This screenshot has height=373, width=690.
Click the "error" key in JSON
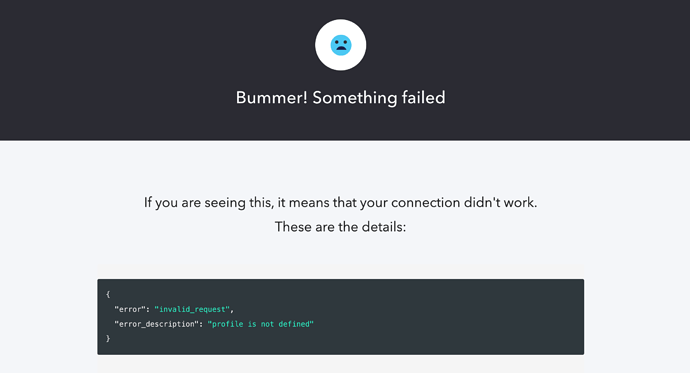(x=130, y=309)
